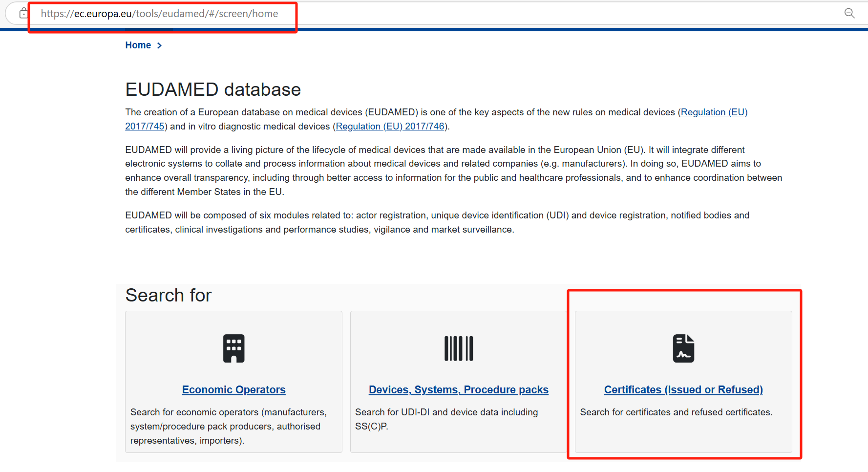Open Certificates (Issued or Refused) link

[683, 390]
